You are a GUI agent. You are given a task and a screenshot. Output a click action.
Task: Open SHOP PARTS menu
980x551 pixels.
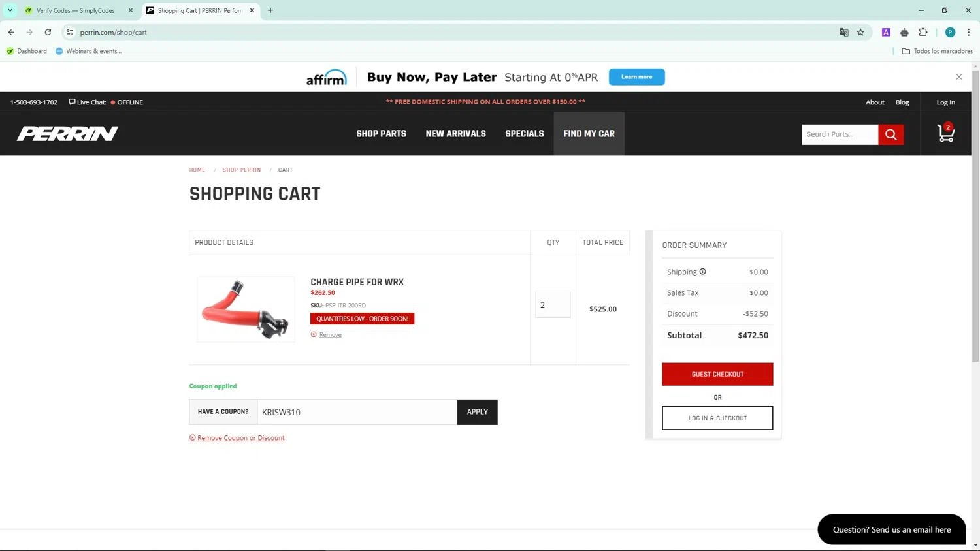pyautogui.click(x=382, y=134)
